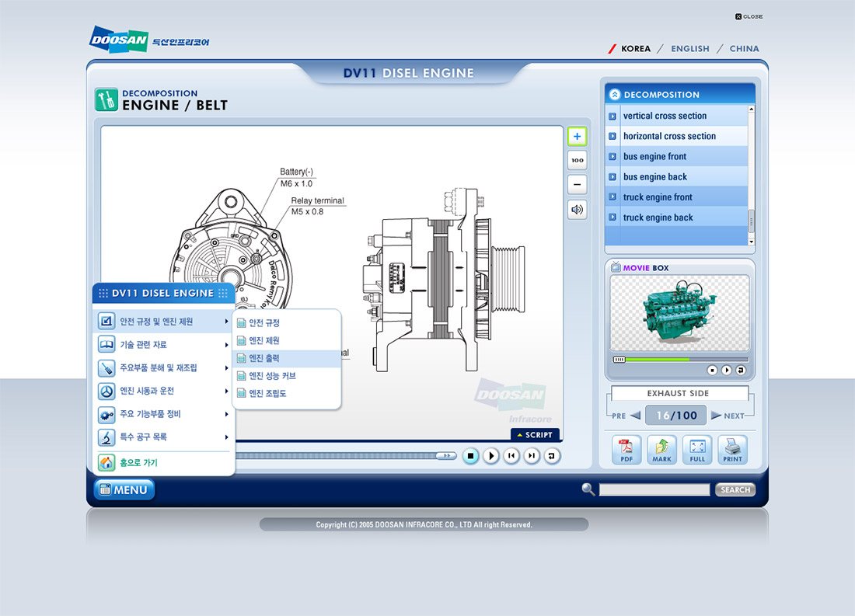855x616 pixels.
Task: Click the decomposition list scroll up arrow
Action: 752,109
